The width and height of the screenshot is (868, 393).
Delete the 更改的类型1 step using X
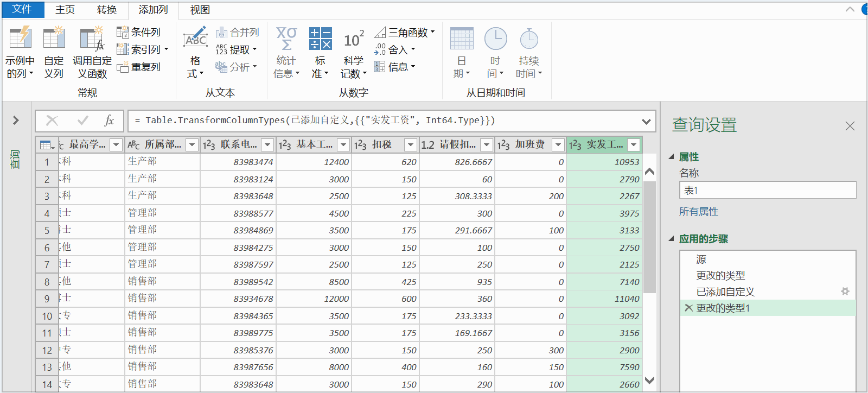(x=688, y=308)
